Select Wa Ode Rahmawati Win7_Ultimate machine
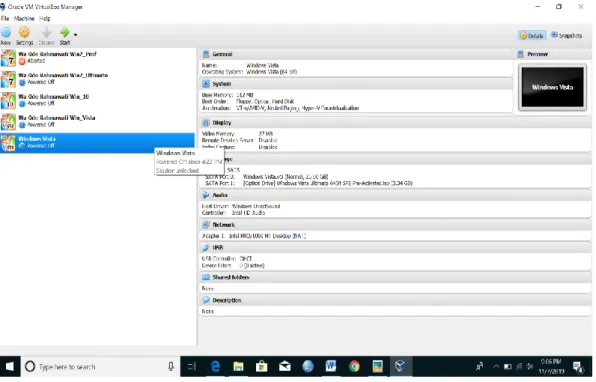 coord(98,79)
